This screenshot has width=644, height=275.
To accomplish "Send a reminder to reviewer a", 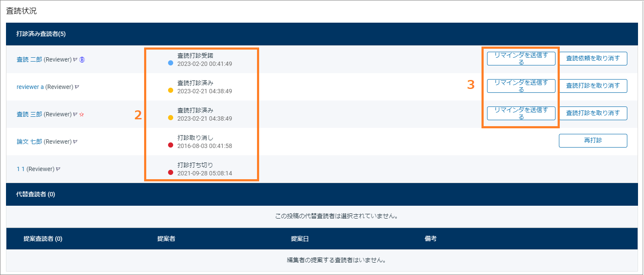I will [x=521, y=86].
